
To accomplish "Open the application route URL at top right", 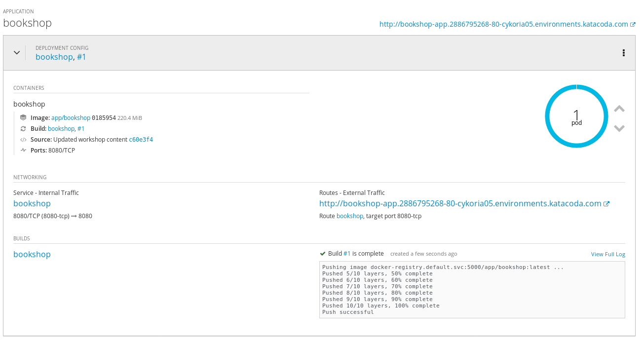I will click(504, 24).
